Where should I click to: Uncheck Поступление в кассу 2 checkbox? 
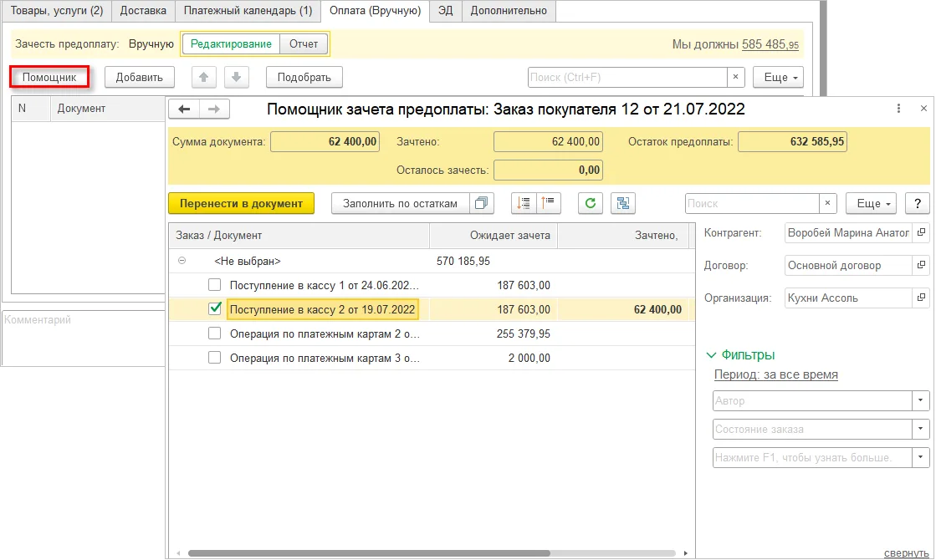click(215, 309)
